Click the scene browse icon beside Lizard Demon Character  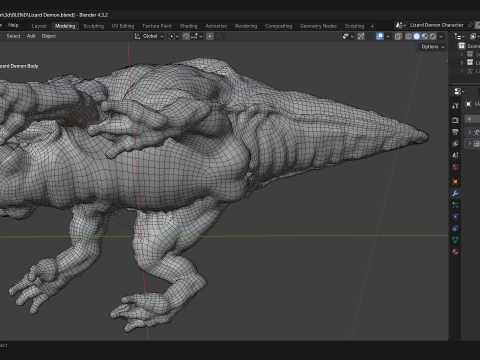click(400, 25)
